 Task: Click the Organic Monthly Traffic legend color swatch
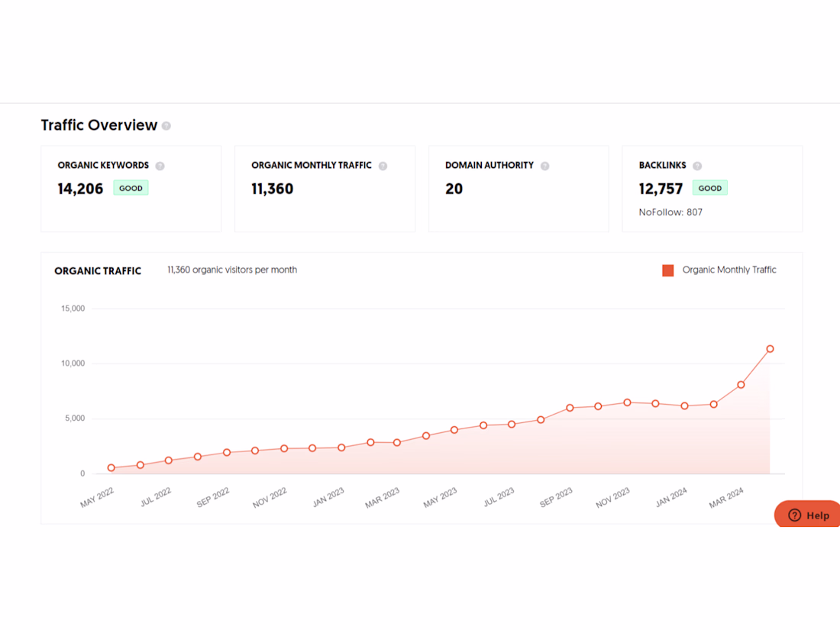pyautogui.click(x=668, y=270)
